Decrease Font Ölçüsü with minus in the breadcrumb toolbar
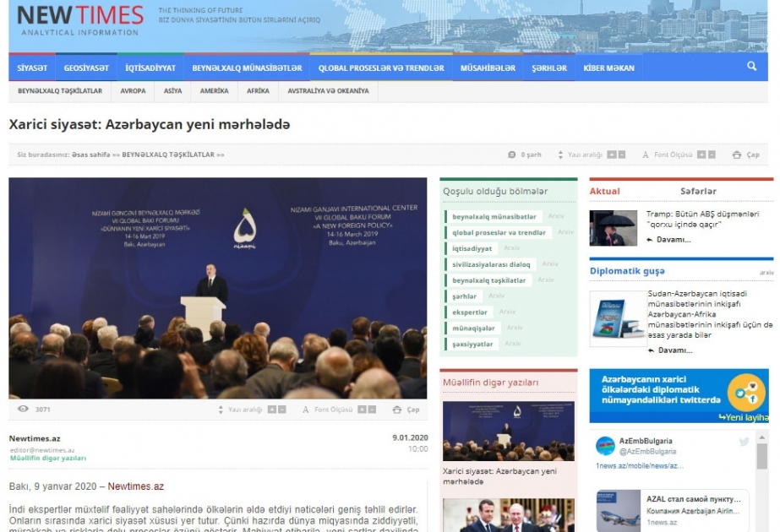Viewport: 780px width, 532px height. click(x=712, y=155)
